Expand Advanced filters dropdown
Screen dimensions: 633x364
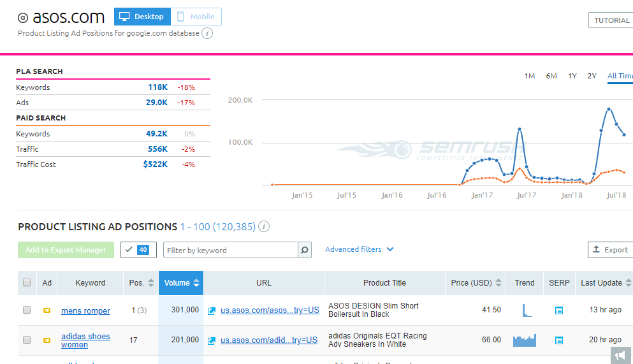click(360, 249)
